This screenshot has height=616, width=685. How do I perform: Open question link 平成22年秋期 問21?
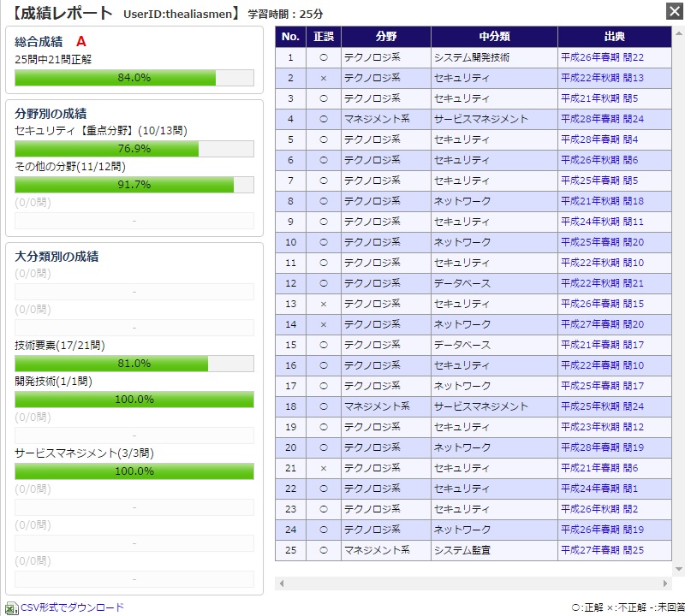(x=602, y=283)
